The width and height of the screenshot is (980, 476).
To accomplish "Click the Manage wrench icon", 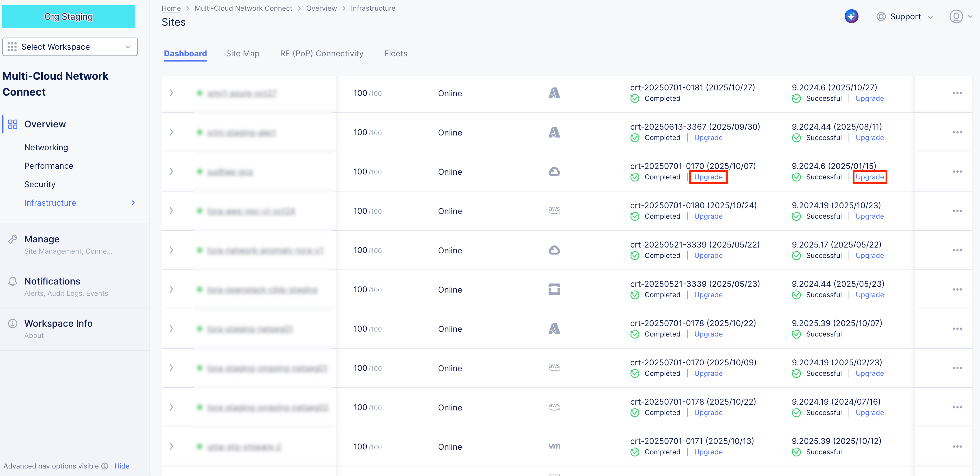I will coord(13,239).
